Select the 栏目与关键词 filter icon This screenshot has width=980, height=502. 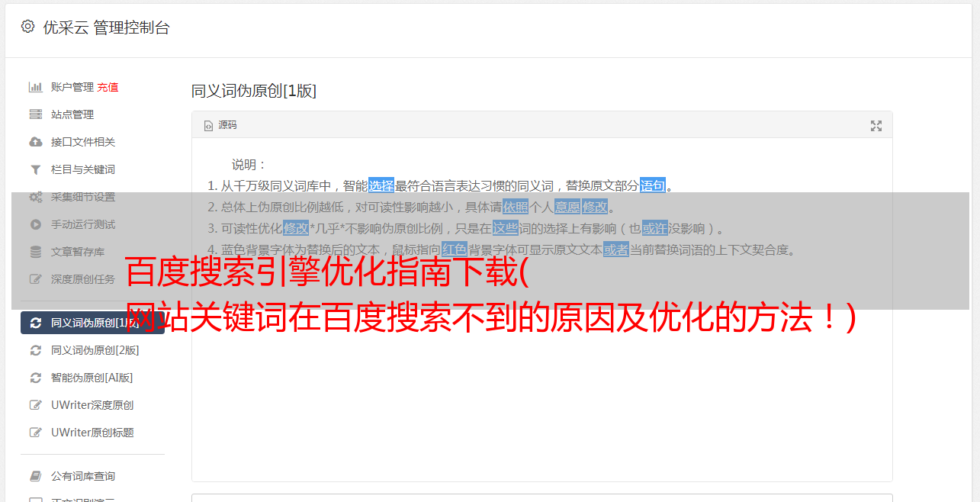point(35,169)
